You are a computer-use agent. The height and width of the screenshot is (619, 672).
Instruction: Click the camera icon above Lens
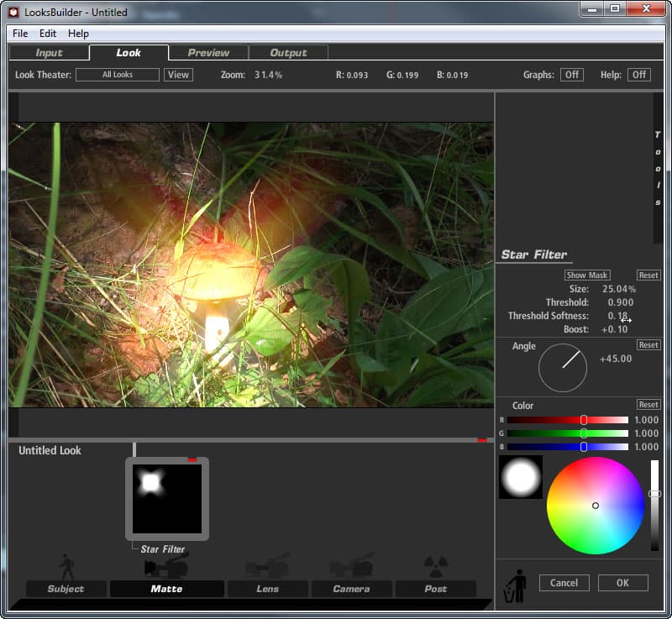coord(267,567)
